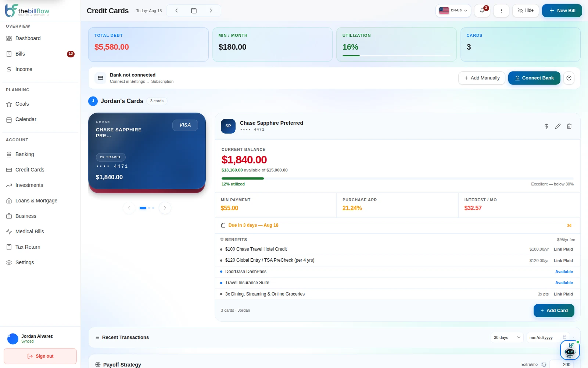Click Due in 3 days — Aug 18

click(x=253, y=225)
